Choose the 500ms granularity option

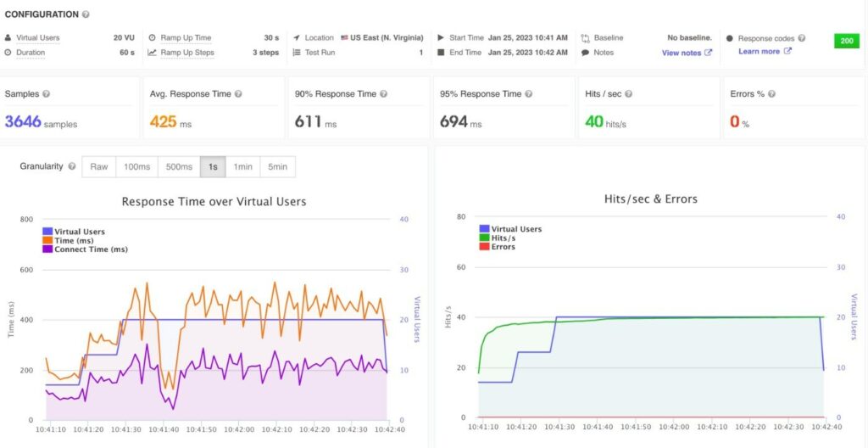(x=179, y=167)
